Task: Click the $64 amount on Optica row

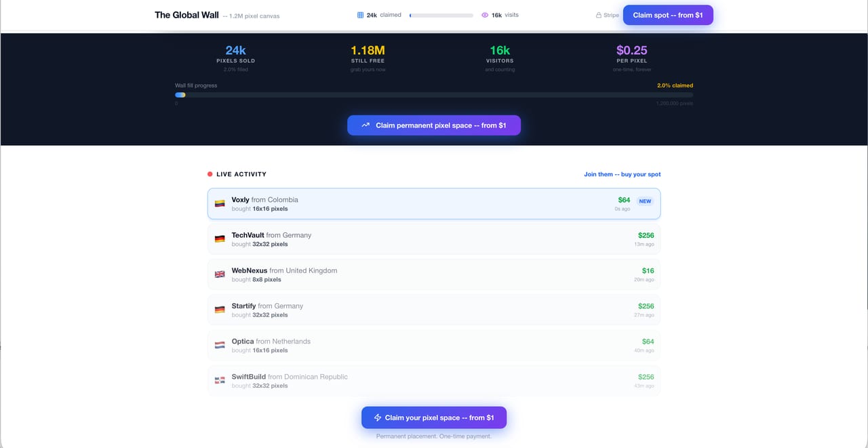Action: click(648, 342)
